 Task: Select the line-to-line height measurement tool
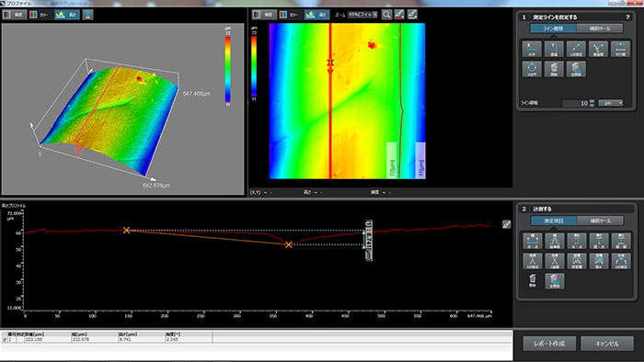point(621,241)
